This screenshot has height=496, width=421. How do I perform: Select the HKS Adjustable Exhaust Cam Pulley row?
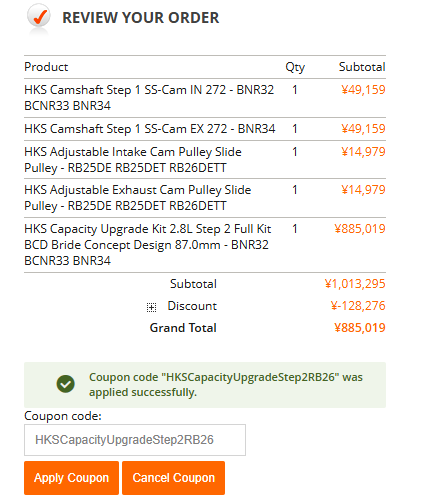(x=205, y=198)
